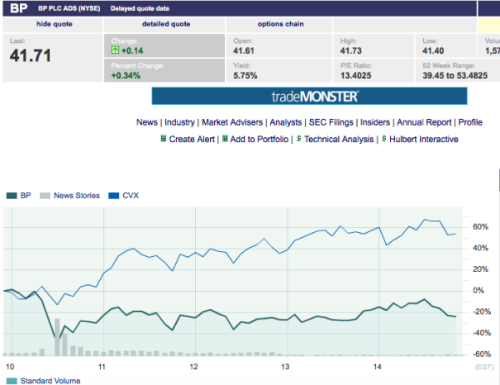
Task: Open the Analysts link
Action: (x=286, y=122)
